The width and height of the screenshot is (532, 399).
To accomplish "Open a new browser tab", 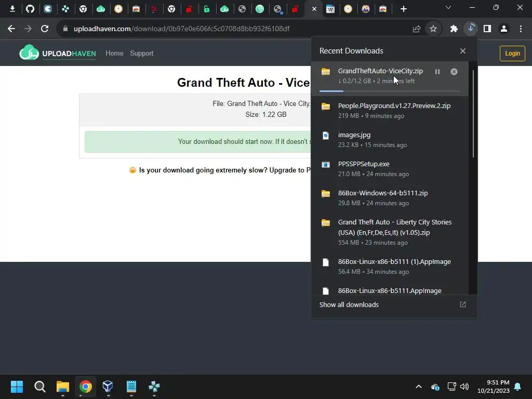I will (x=403, y=9).
